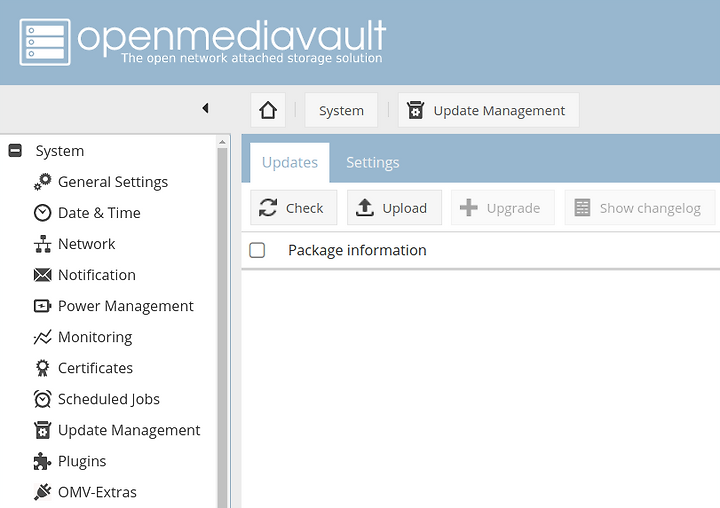720x508 pixels.
Task: Click the Upload button
Action: pyautogui.click(x=394, y=208)
